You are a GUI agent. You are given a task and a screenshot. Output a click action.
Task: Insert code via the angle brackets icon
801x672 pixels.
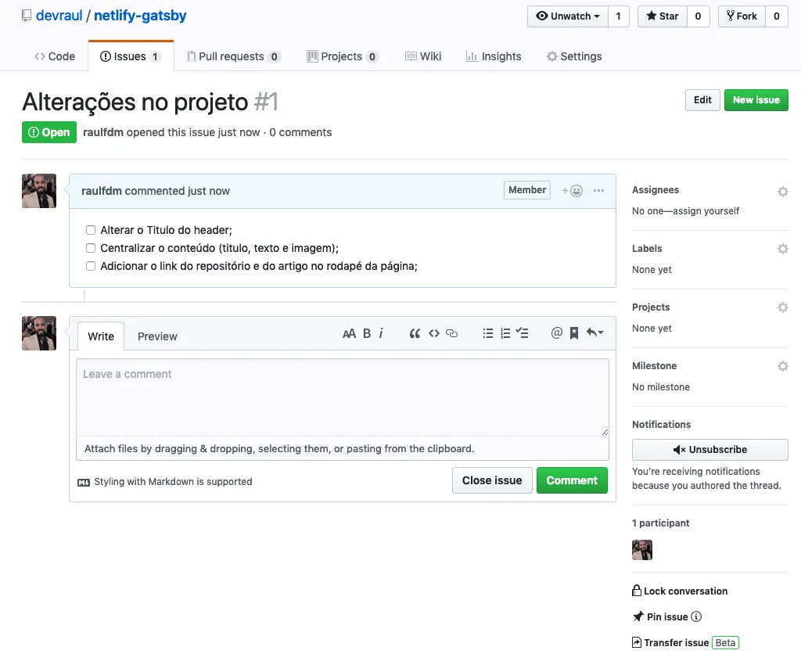coord(433,334)
